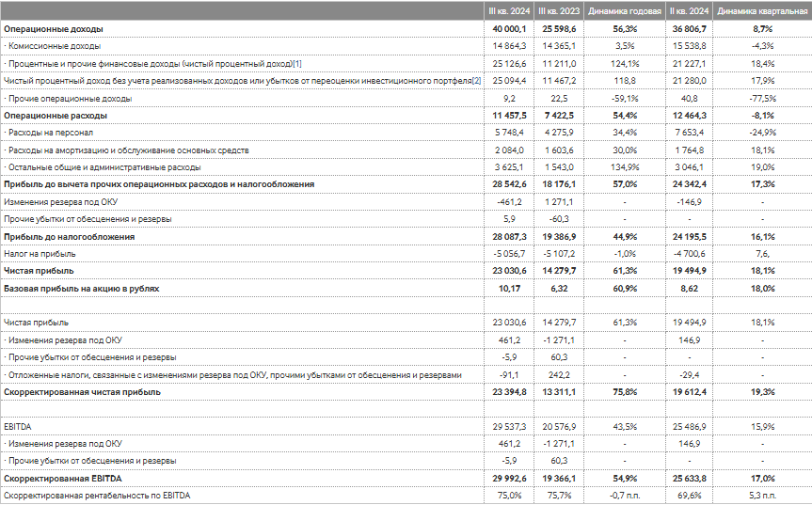Select Скорректированная чистая прибыль row label
Viewport: 812px width, 505px height.
click(82, 392)
